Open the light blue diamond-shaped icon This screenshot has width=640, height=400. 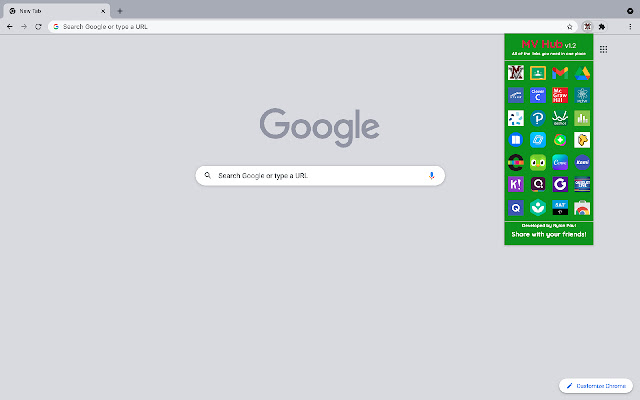point(538,140)
